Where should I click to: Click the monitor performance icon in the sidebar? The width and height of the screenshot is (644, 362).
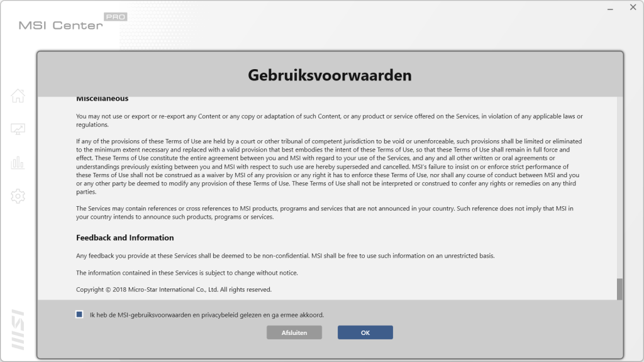coord(18,129)
